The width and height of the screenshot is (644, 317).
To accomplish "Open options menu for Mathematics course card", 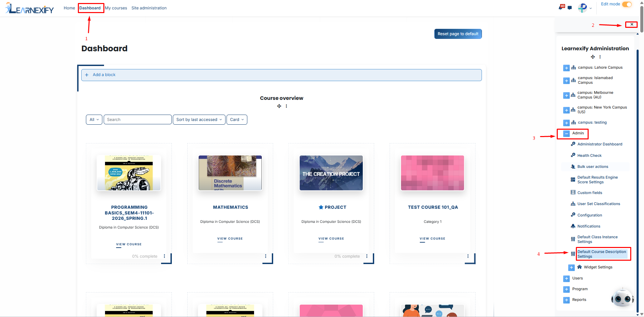I will click(265, 256).
